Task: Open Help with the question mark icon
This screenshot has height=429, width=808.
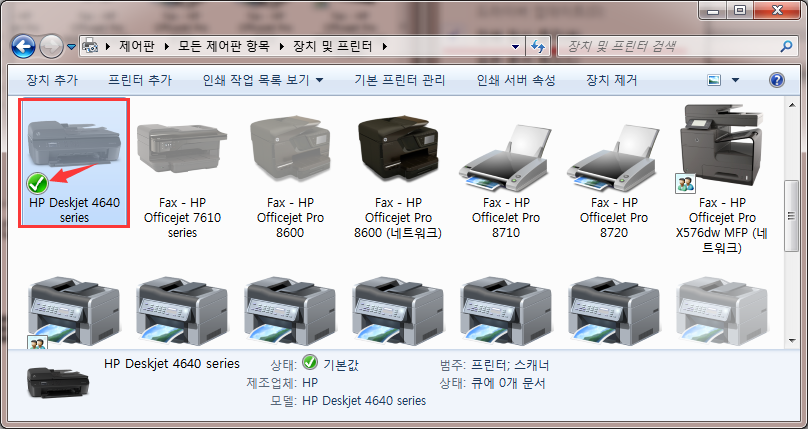Action: pyautogui.click(x=777, y=80)
